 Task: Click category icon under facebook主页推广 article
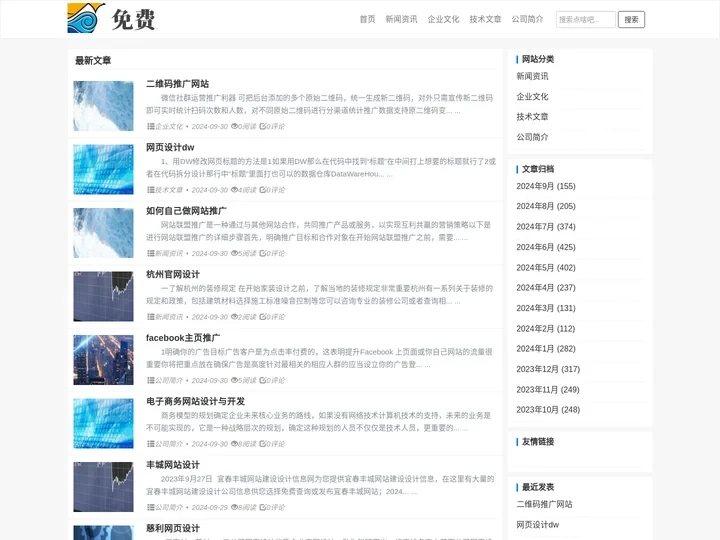click(151, 380)
